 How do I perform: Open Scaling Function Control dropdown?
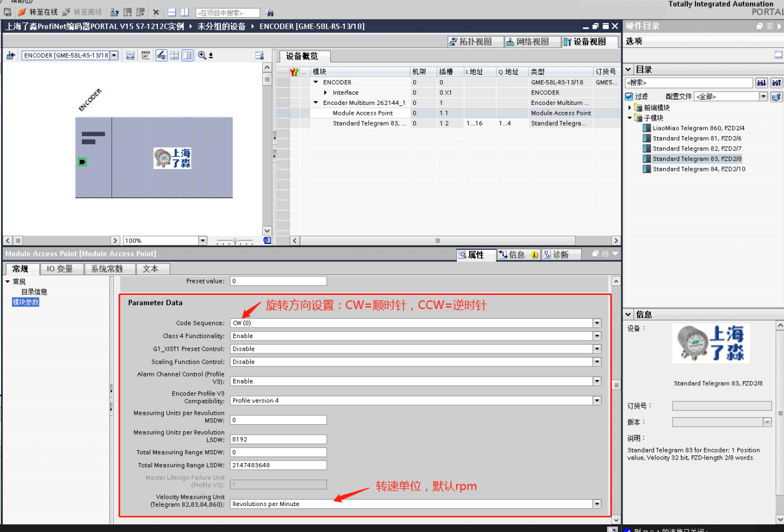pos(597,362)
